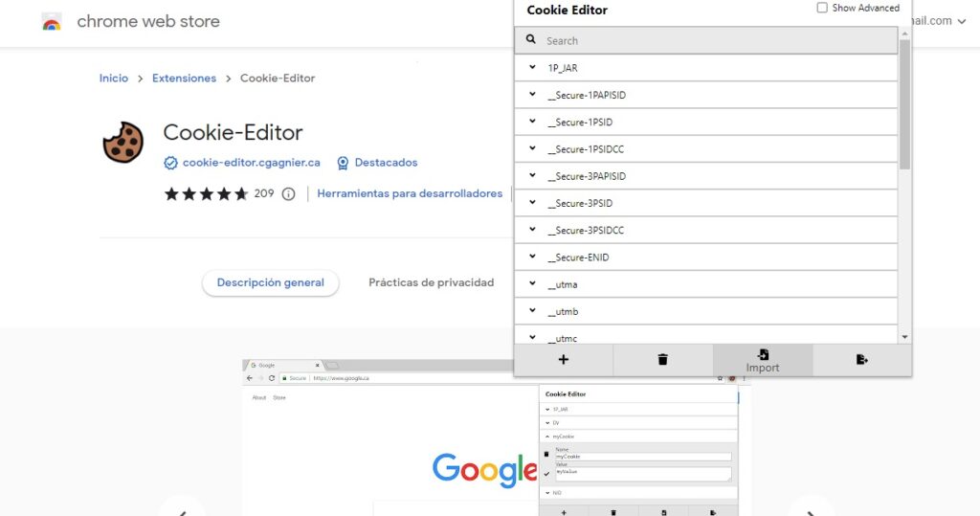Expand the __utma cookie chevron
Image resolution: width=980 pixels, height=516 pixels.
(x=532, y=282)
